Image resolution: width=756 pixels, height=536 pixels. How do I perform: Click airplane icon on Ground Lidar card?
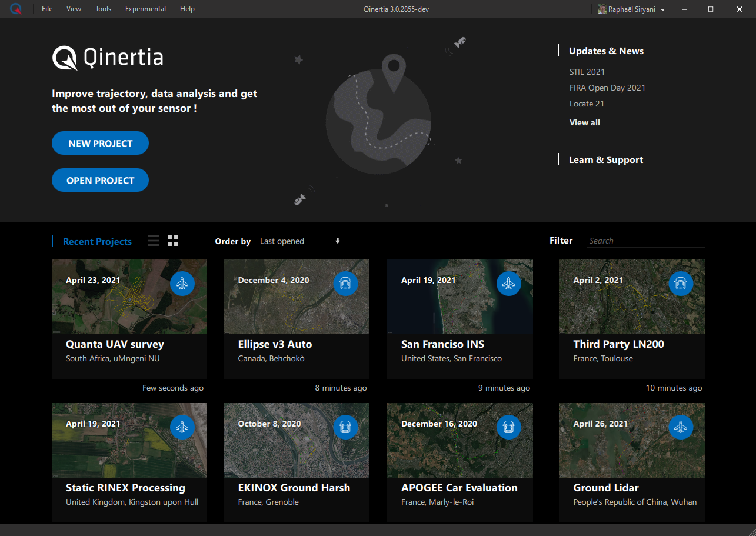pos(681,427)
